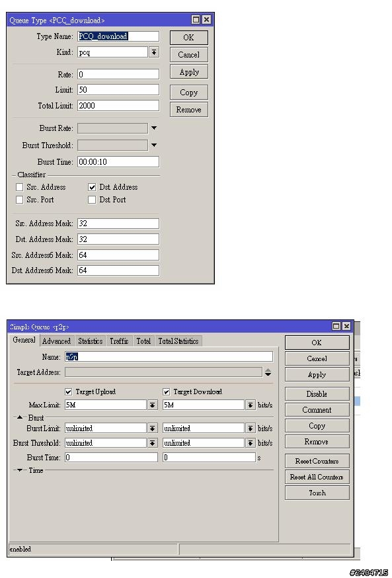Viewport: 392px width, 578px height.
Task: Click Reset All Counters button
Action: pyautogui.click(x=317, y=477)
